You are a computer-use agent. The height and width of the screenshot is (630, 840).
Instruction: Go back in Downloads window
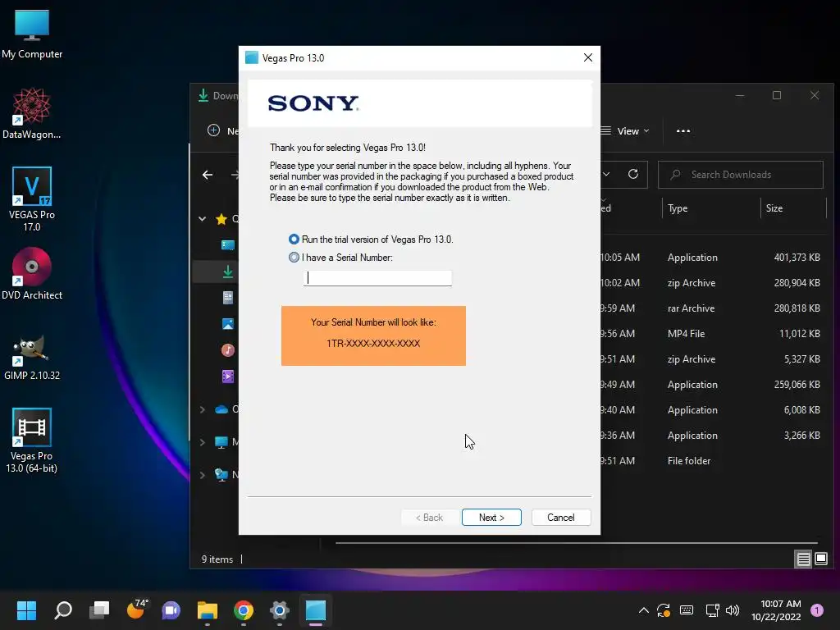208,175
